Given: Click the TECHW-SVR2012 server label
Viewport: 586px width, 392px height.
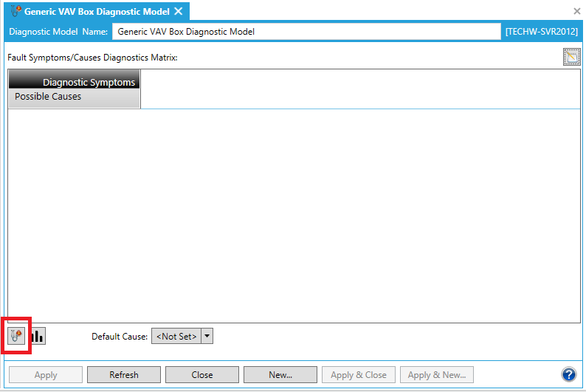Looking at the screenshot, I should pyautogui.click(x=542, y=32).
